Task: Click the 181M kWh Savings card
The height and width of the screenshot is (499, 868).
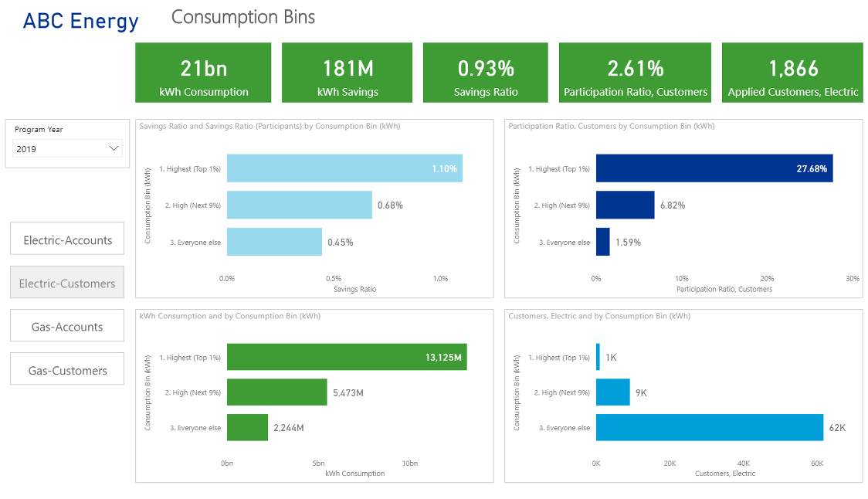Action: pos(347,73)
